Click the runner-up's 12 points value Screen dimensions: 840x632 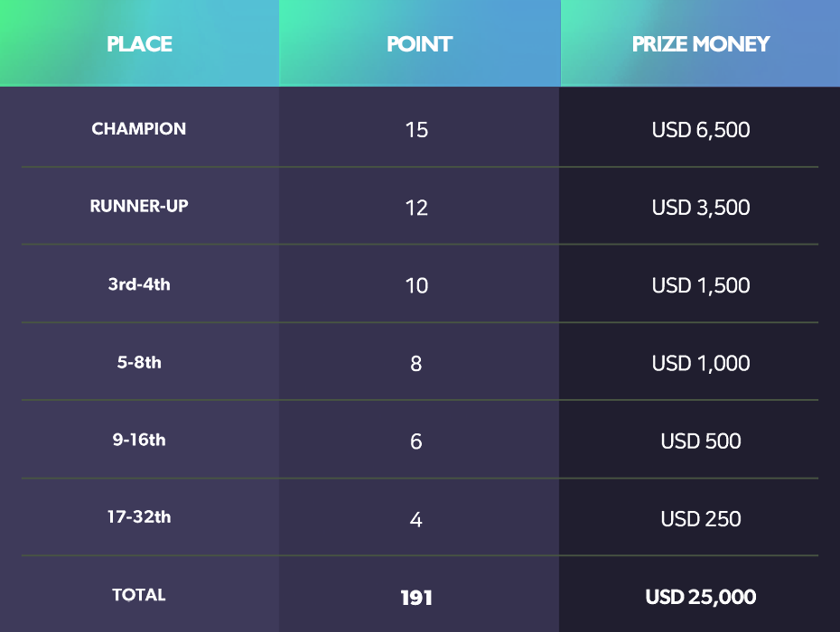tap(416, 208)
